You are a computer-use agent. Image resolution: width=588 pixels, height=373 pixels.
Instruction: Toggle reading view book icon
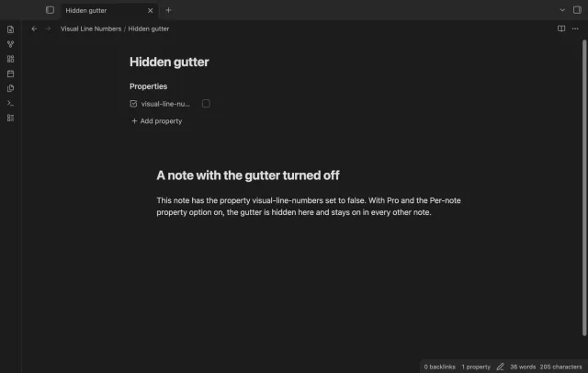coord(561,28)
